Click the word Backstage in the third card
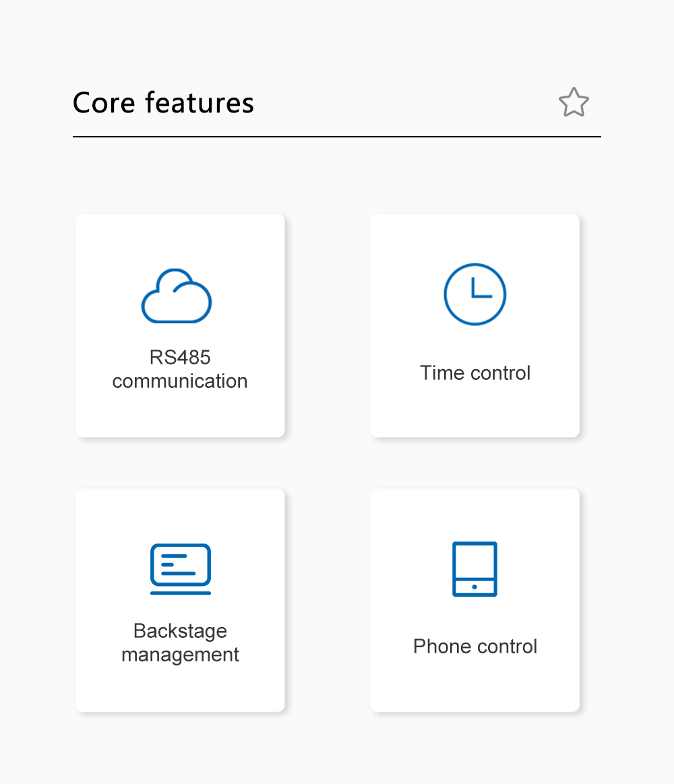 pos(180,631)
